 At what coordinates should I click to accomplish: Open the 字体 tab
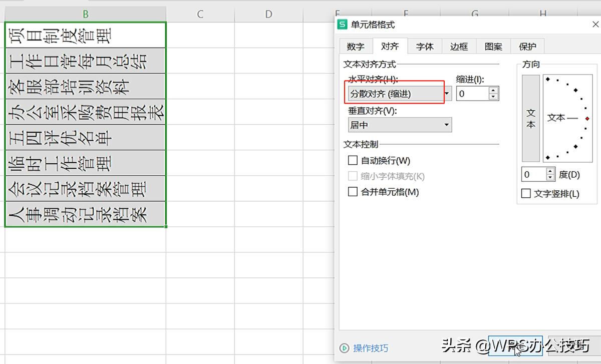pos(425,46)
